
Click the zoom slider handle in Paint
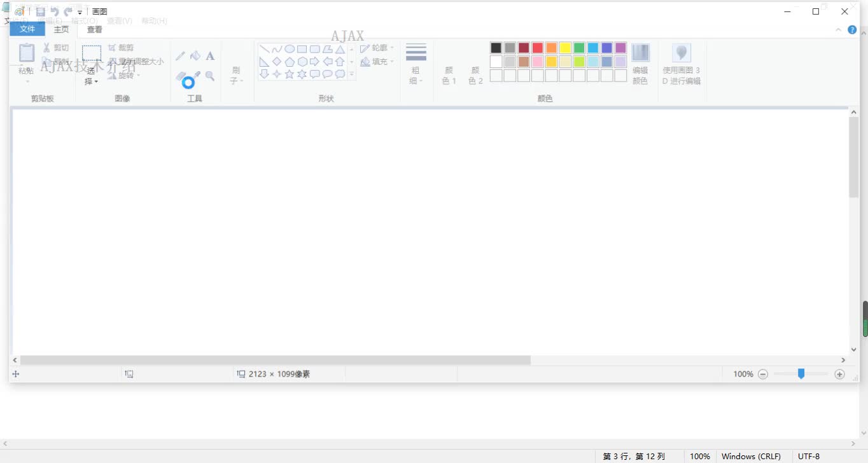point(801,374)
